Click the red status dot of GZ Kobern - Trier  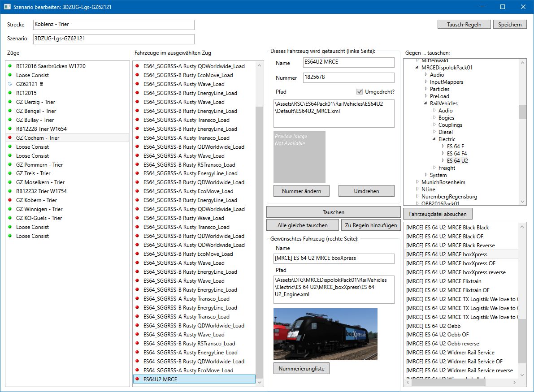(10, 200)
